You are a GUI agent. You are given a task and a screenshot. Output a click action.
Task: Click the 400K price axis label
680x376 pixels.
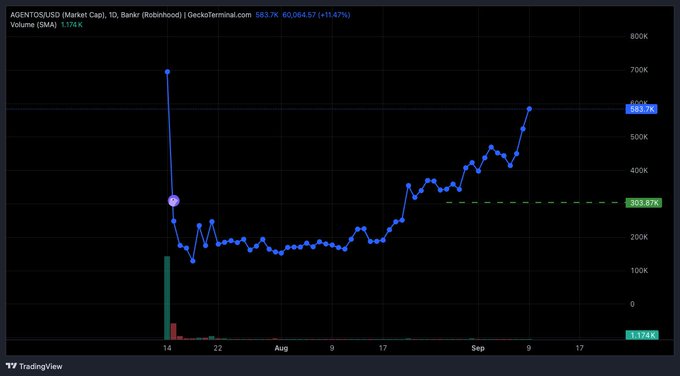[639, 170]
